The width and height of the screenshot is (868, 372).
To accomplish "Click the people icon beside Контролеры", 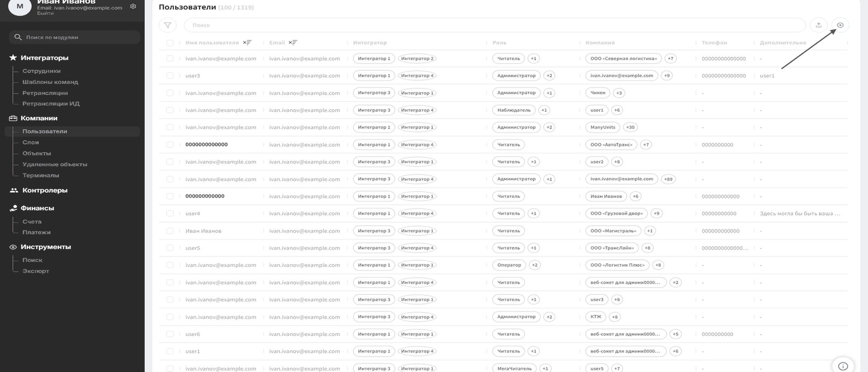I will [14, 190].
